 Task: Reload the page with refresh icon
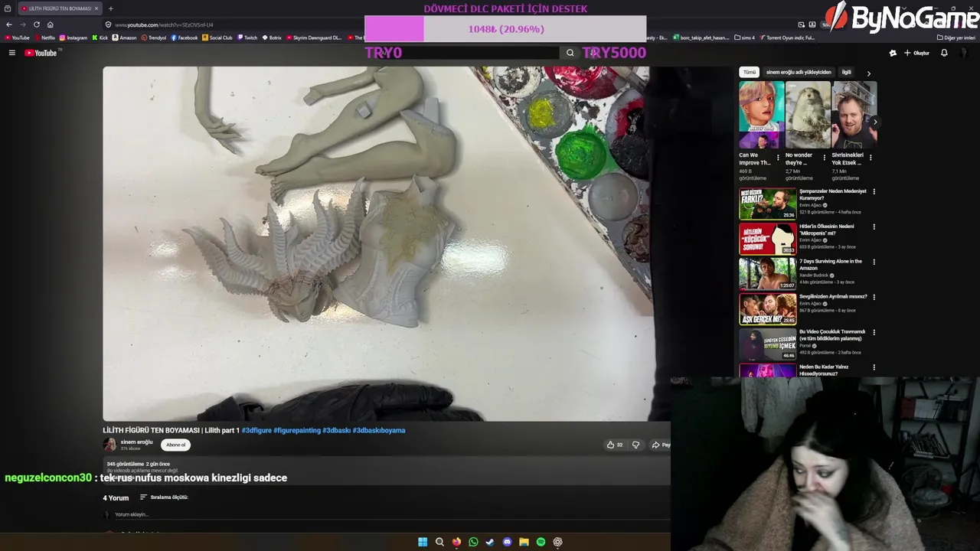tap(37, 24)
